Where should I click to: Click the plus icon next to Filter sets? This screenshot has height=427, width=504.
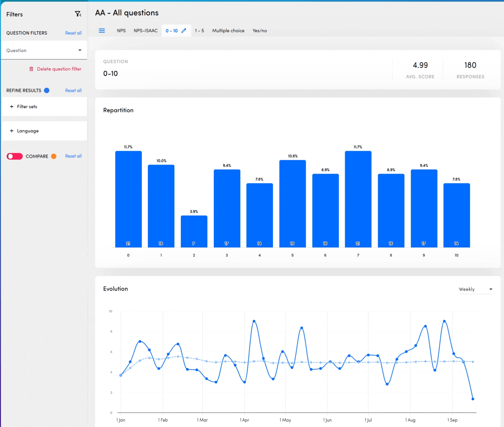point(12,107)
